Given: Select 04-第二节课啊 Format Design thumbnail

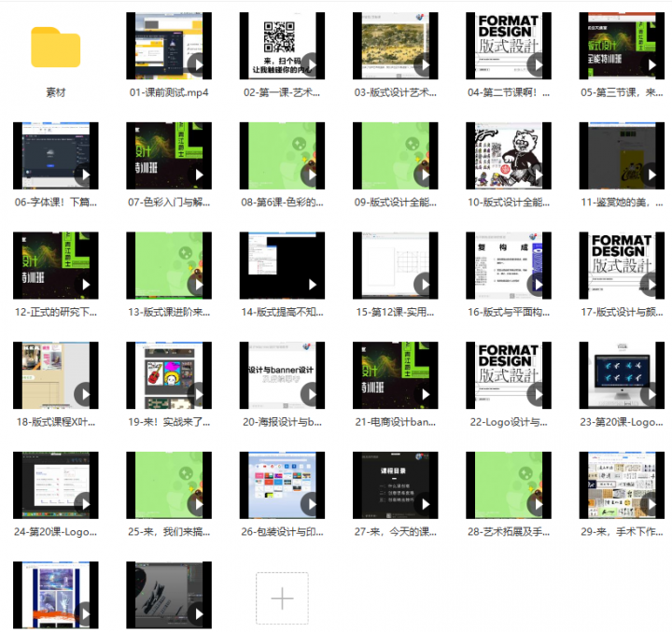Looking at the screenshot, I should point(509,46).
